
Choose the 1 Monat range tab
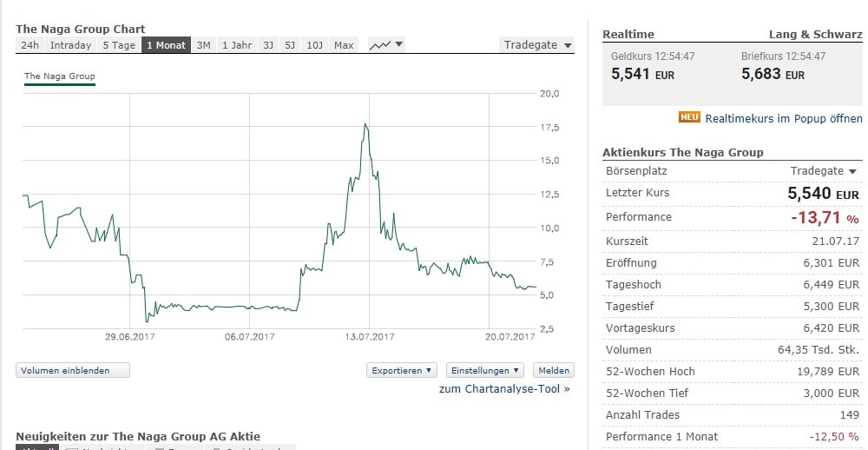tap(166, 45)
